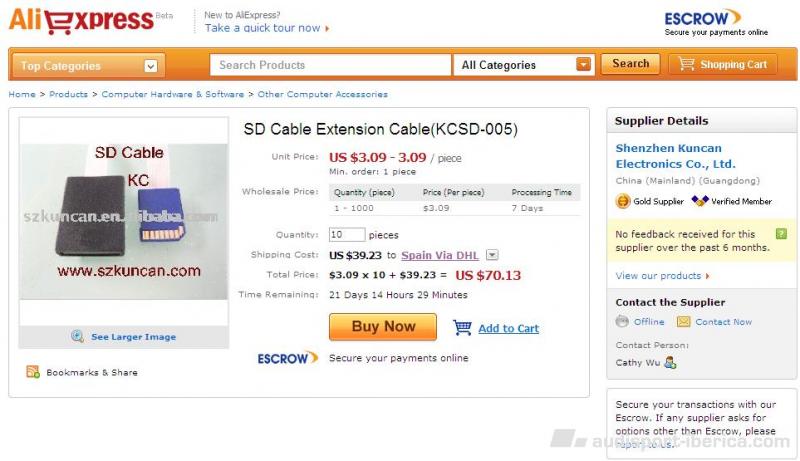Click the Offline chat status icon

(x=622, y=321)
